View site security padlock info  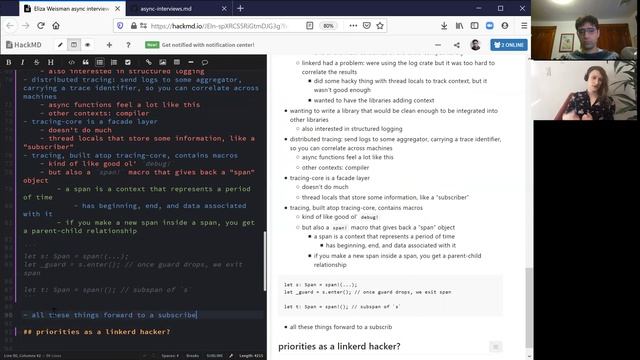133,26
